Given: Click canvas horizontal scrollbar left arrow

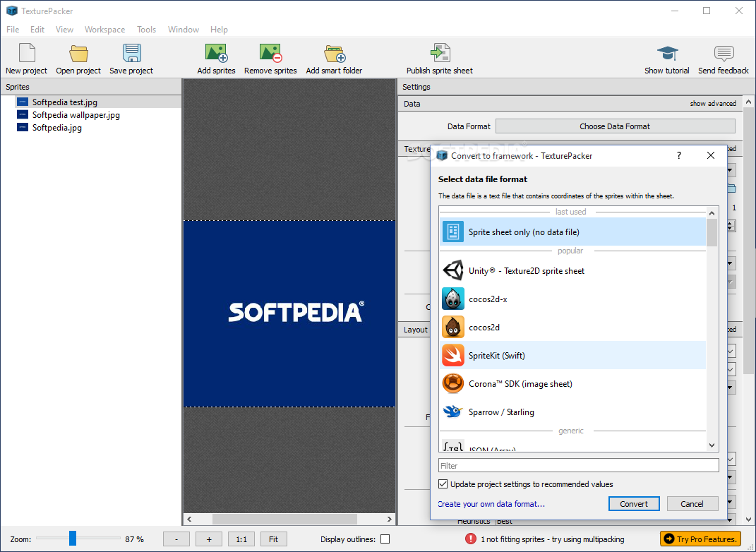Looking at the screenshot, I should (x=189, y=519).
